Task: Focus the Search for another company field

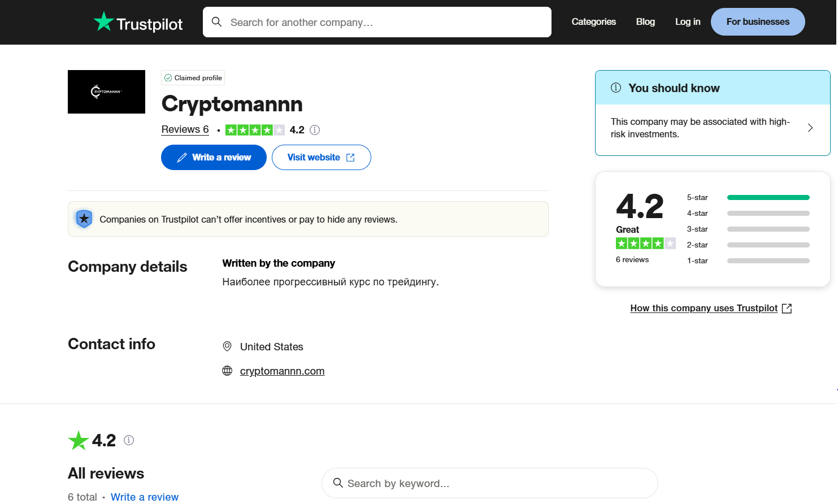Action: tap(377, 22)
